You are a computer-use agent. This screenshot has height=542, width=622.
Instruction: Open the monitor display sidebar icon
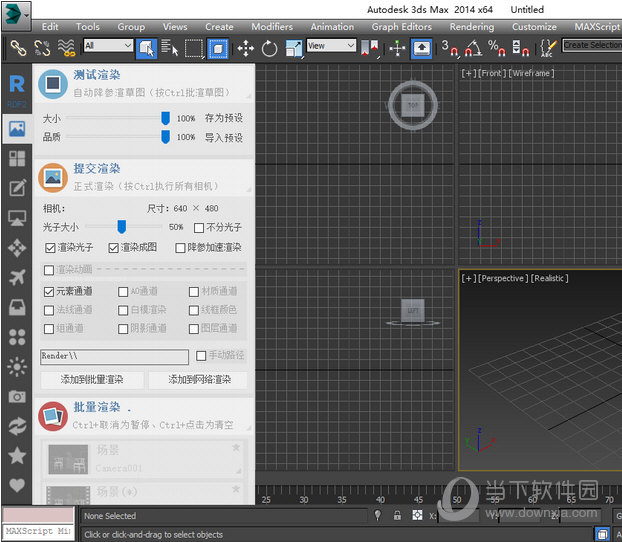(17, 218)
